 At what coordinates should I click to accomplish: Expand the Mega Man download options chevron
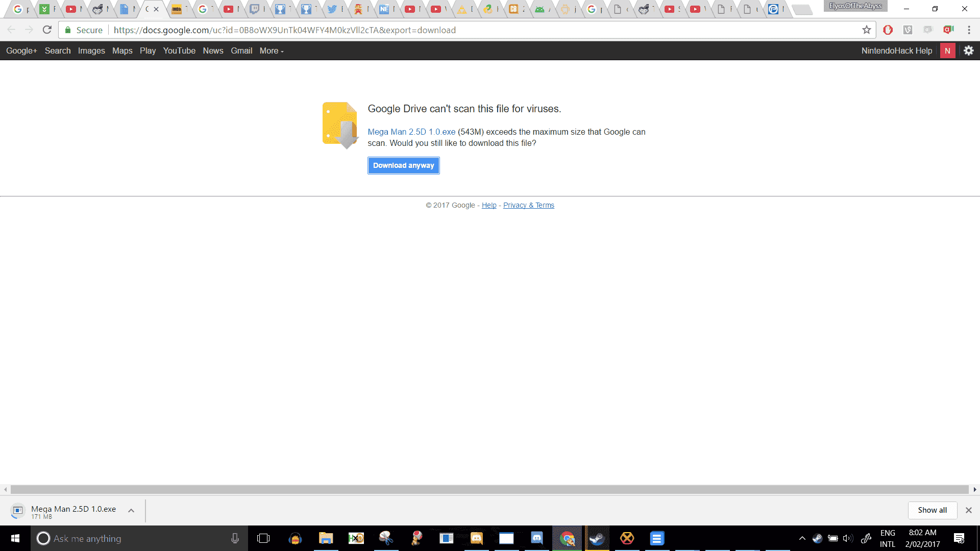pyautogui.click(x=131, y=510)
